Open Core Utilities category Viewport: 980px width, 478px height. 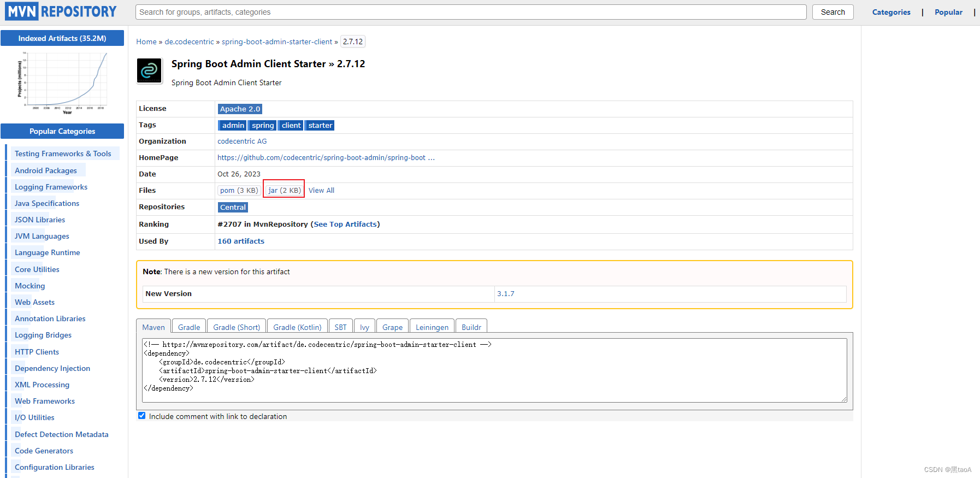pyautogui.click(x=37, y=269)
